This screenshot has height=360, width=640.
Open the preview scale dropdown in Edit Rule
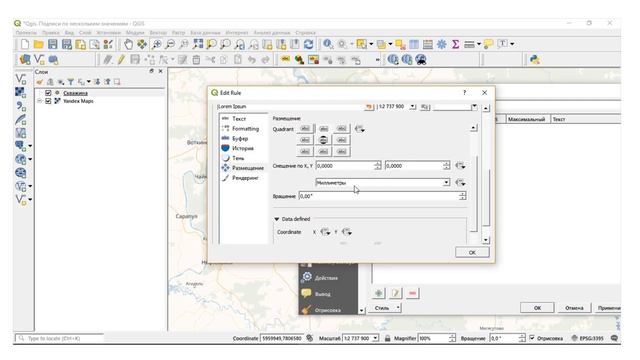pyautogui.click(x=413, y=107)
